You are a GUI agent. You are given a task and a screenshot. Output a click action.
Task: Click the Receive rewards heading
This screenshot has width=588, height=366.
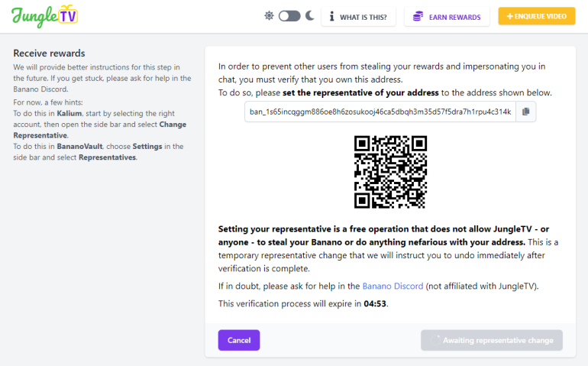click(49, 53)
